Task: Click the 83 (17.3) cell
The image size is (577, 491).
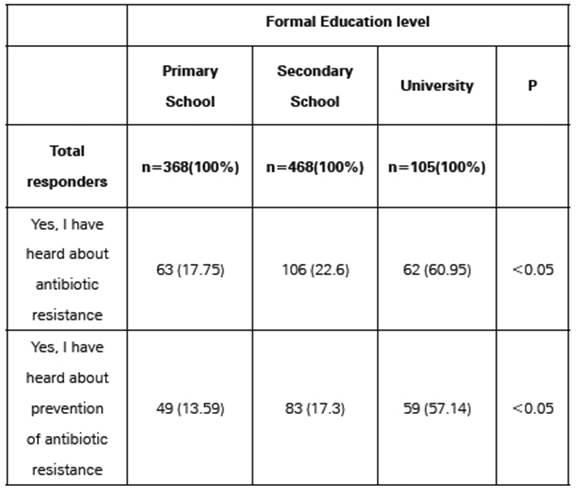Action: [315, 409]
